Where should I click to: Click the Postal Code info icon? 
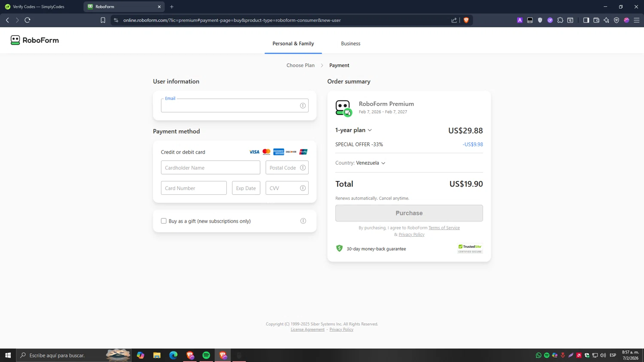coord(303,168)
